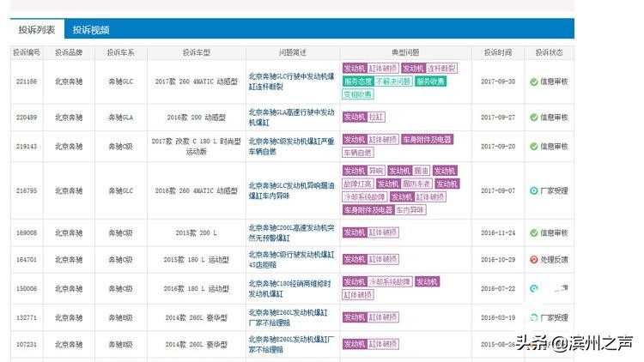The height and width of the screenshot is (362, 644).
Task: Click the 投诉品牌 column header
Action: tap(69, 52)
